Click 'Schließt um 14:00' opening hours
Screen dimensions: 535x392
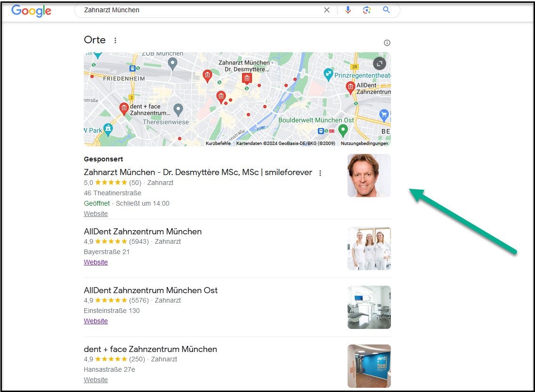coord(143,203)
